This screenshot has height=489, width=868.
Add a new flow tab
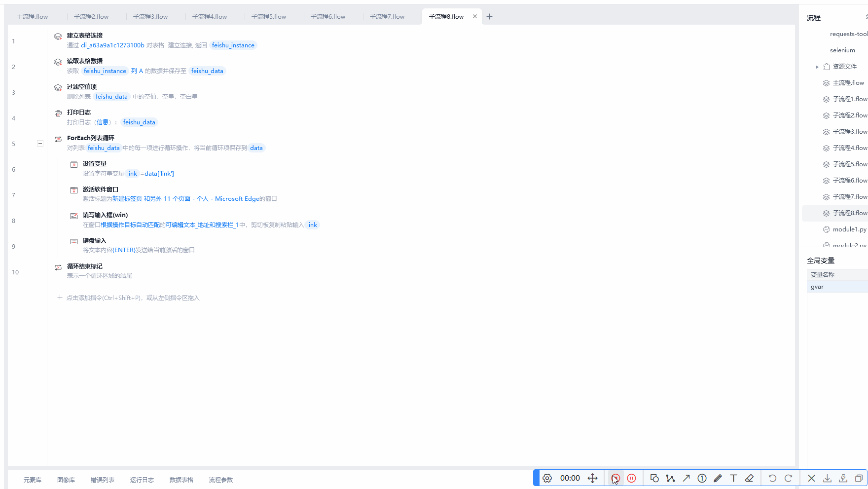click(489, 17)
